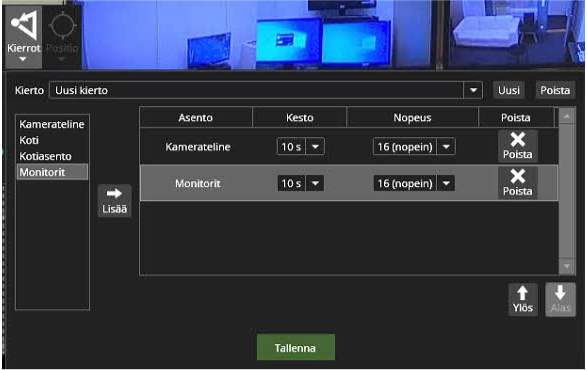Screen dimensions: 587x370
Task: Open Nopeus dropdown for Kamerateline row
Action: click(446, 146)
